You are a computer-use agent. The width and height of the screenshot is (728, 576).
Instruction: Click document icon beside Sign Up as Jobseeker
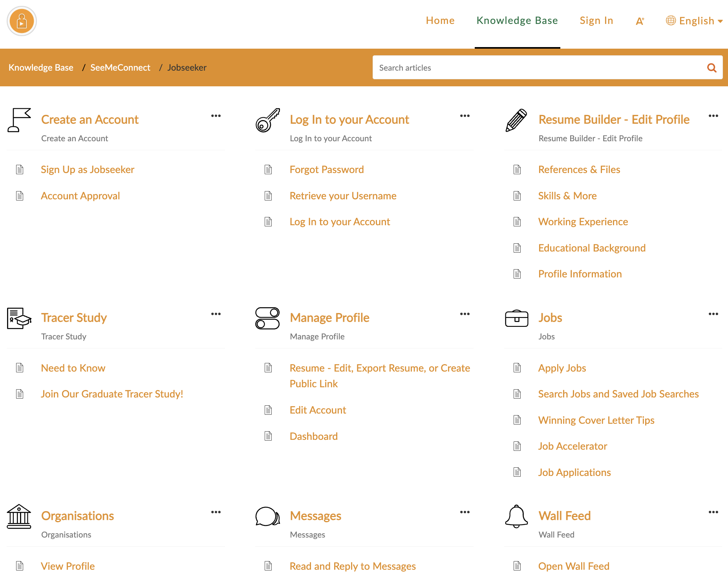click(20, 170)
